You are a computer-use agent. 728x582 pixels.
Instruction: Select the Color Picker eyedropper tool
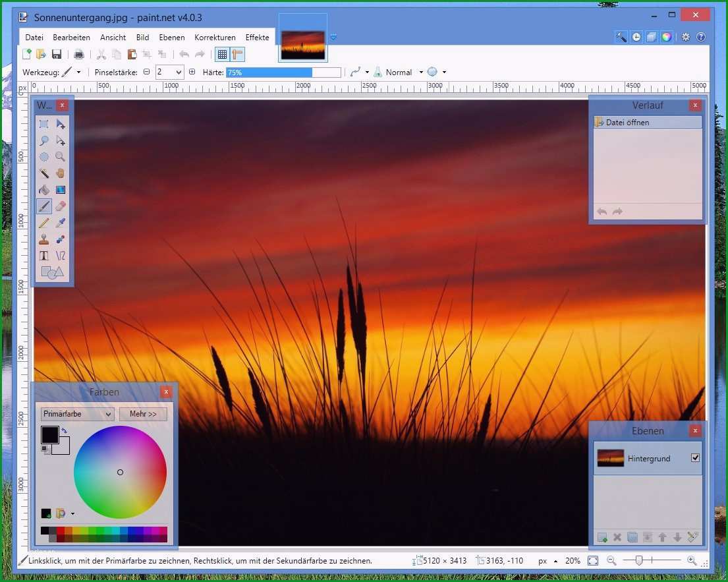[61, 223]
